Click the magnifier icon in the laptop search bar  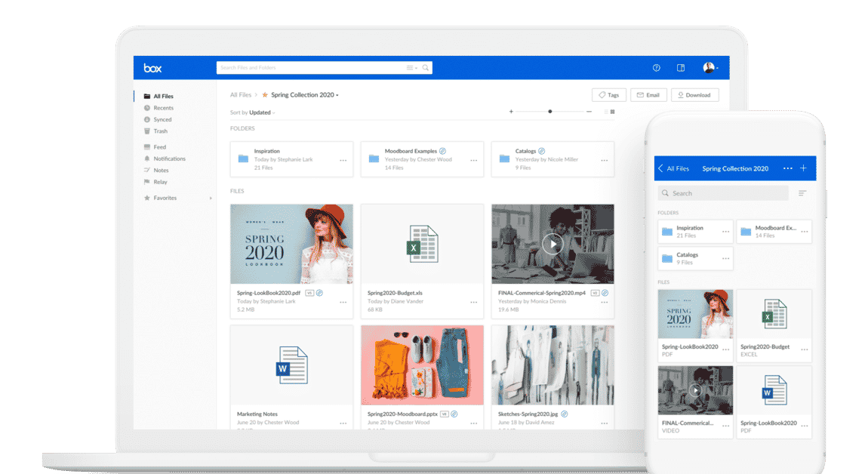[426, 68]
